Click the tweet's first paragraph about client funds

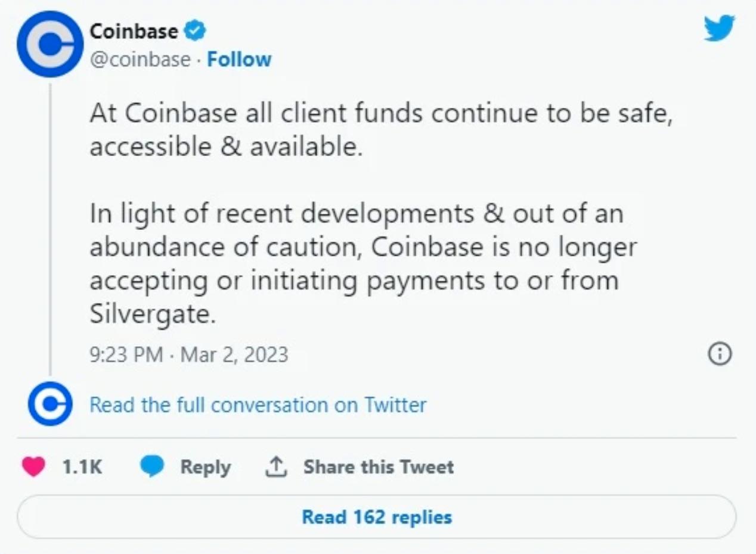point(381,129)
